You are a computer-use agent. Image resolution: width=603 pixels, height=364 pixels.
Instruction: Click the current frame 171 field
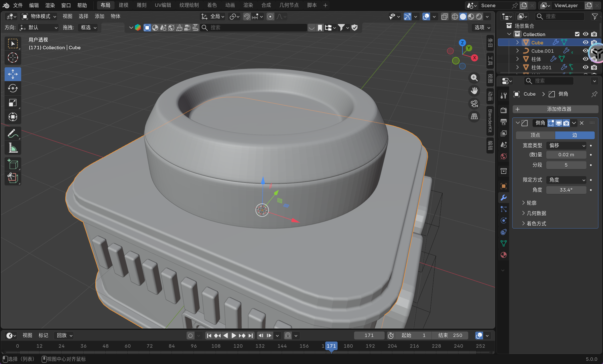point(369,335)
